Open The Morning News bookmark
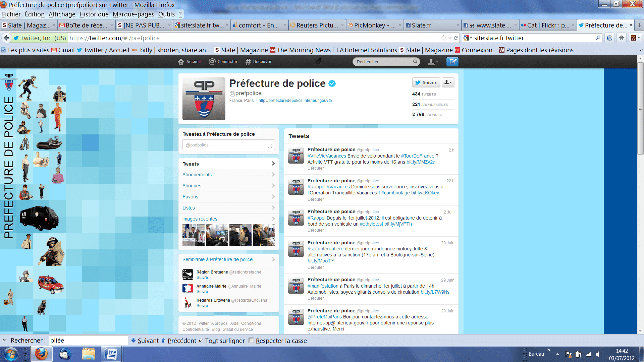The height and width of the screenshot is (362, 644). tap(301, 50)
